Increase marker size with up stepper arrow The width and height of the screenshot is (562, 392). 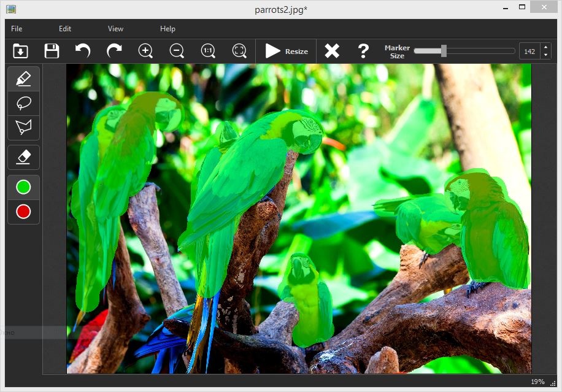click(545, 47)
